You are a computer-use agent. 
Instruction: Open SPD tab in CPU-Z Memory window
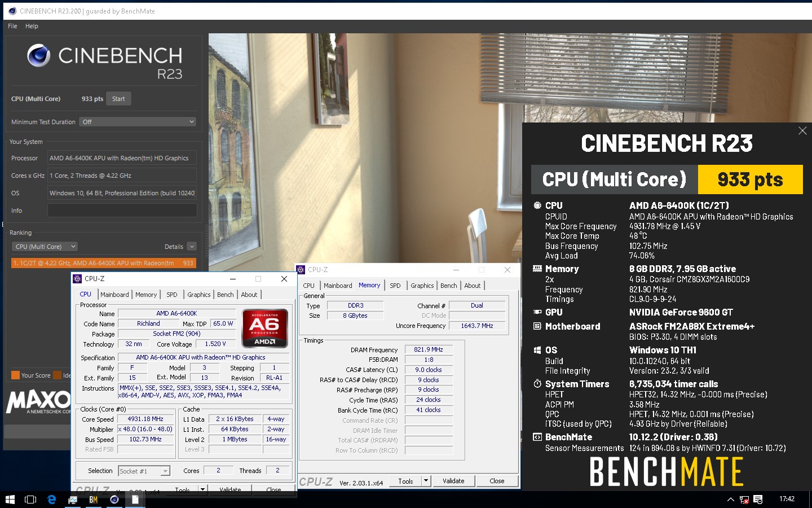(395, 286)
